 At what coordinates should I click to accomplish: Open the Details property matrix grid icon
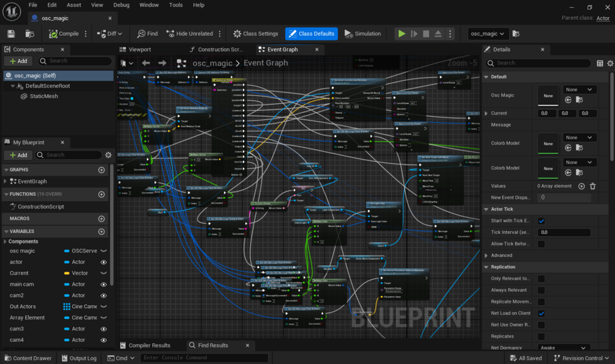[600, 63]
